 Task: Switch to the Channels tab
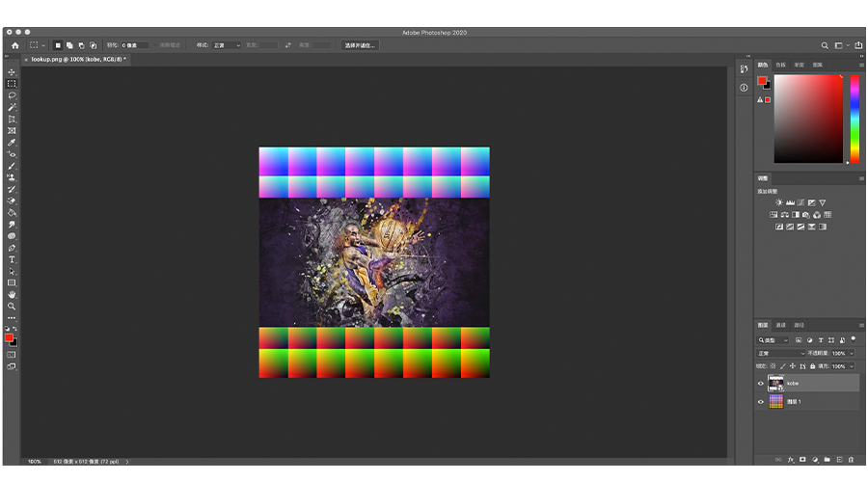pos(780,325)
